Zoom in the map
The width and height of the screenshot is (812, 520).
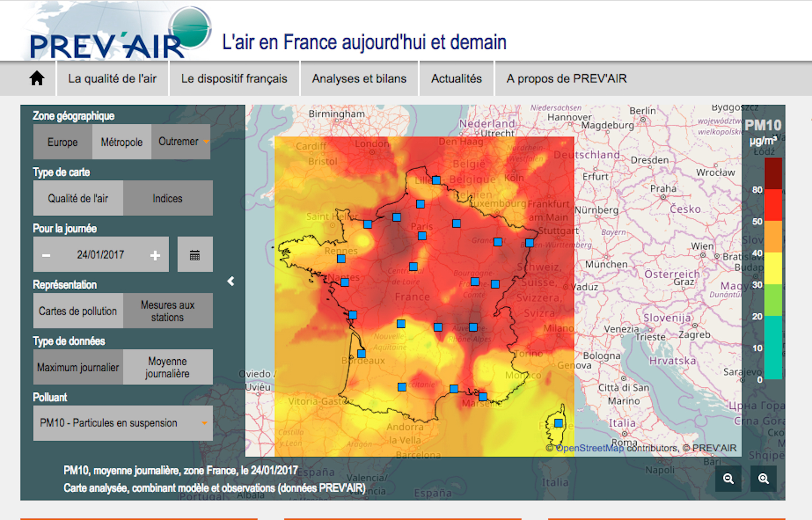coord(763,478)
